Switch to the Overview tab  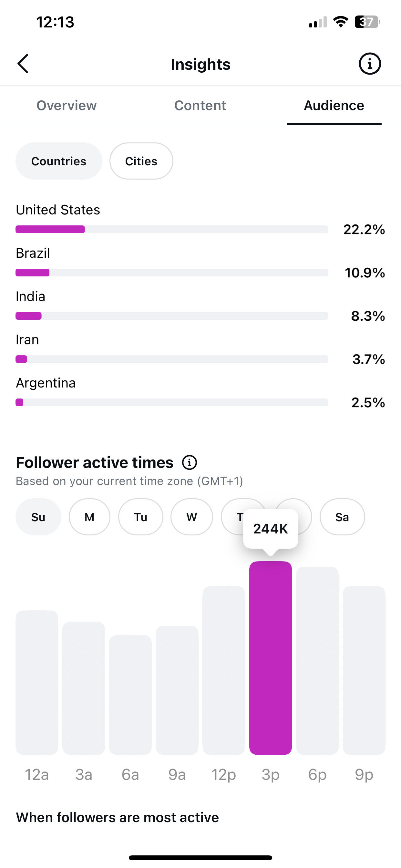67,106
